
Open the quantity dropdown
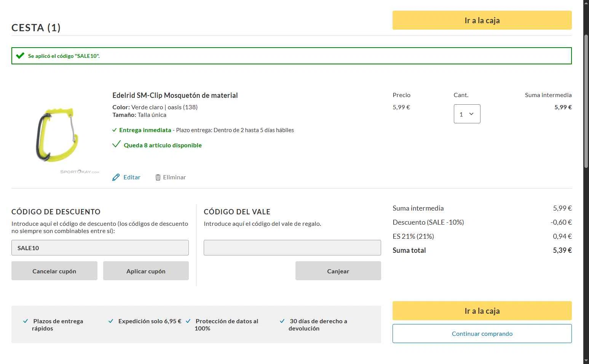[467, 114]
